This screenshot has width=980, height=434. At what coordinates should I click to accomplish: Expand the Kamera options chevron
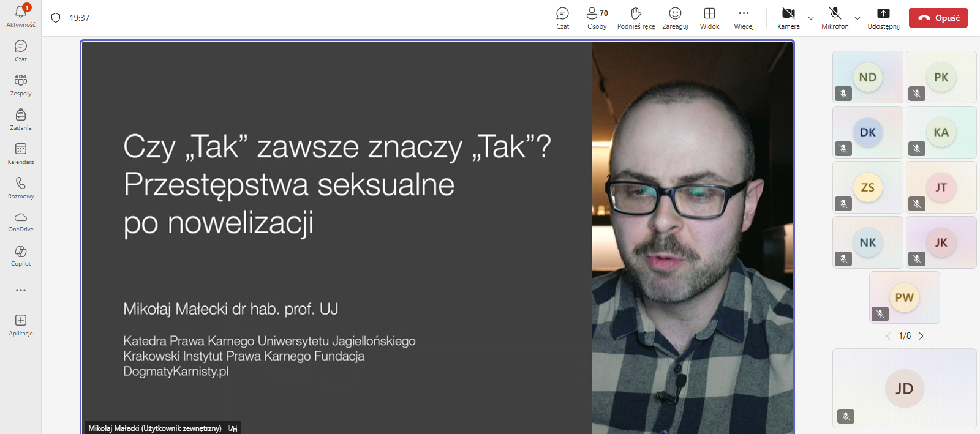[x=811, y=18]
